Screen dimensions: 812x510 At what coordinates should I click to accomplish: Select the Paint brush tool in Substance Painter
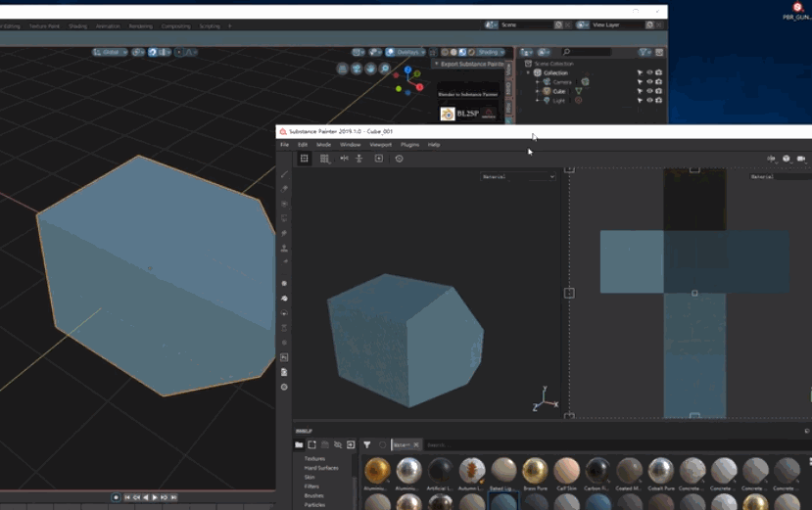pos(284,174)
